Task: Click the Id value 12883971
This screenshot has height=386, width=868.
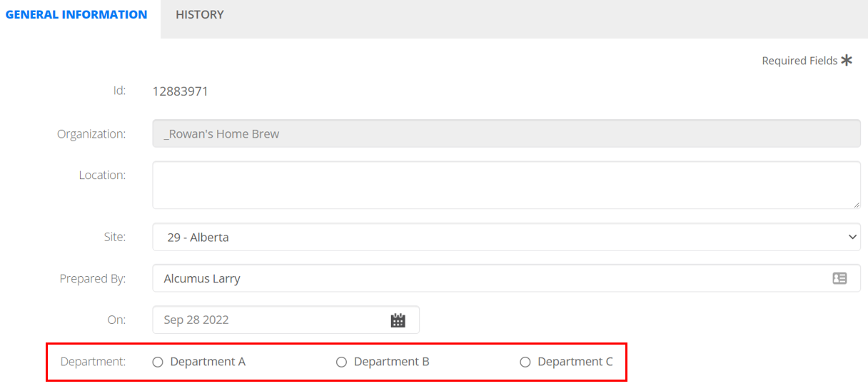Action: click(x=181, y=91)
